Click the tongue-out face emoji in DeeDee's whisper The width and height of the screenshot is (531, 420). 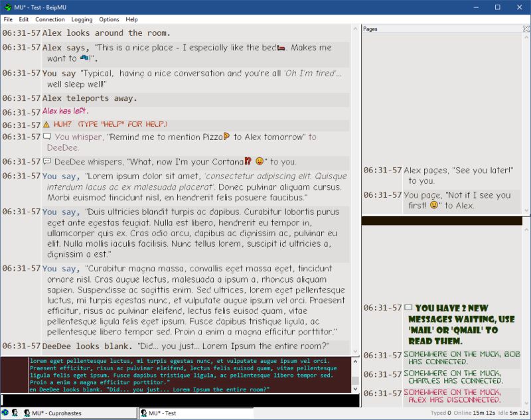point(260,161)
